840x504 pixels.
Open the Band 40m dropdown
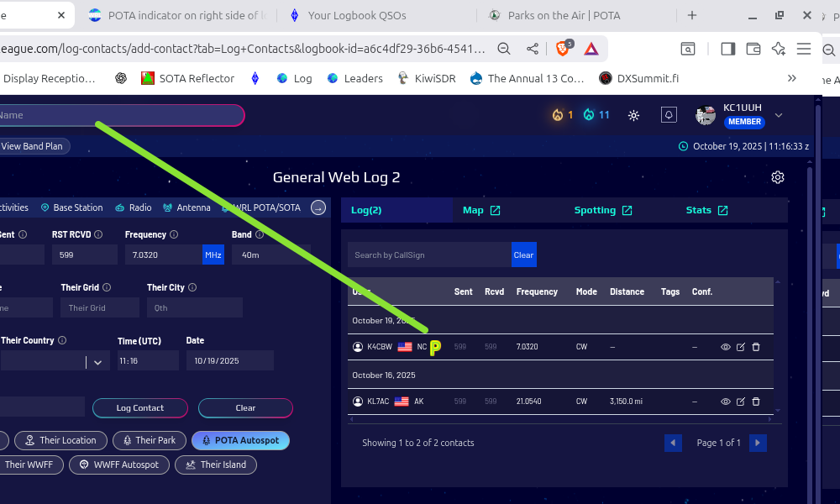[x=271, y=255]
